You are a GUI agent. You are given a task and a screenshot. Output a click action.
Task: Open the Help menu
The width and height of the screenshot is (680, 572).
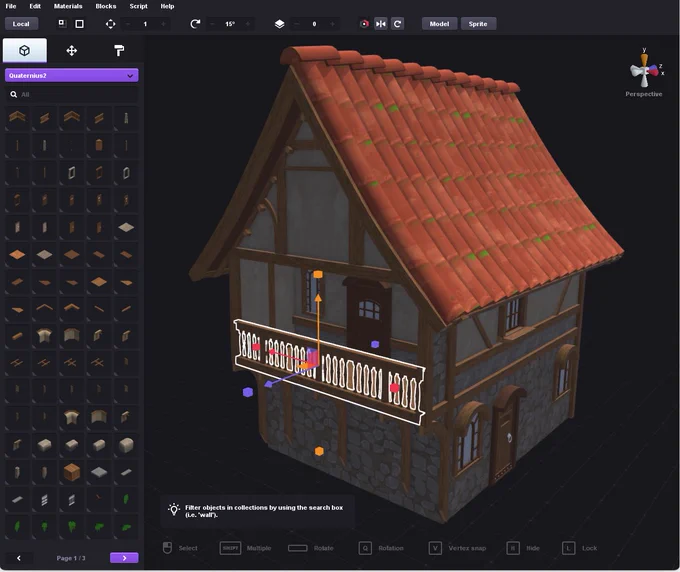[167, 6]
